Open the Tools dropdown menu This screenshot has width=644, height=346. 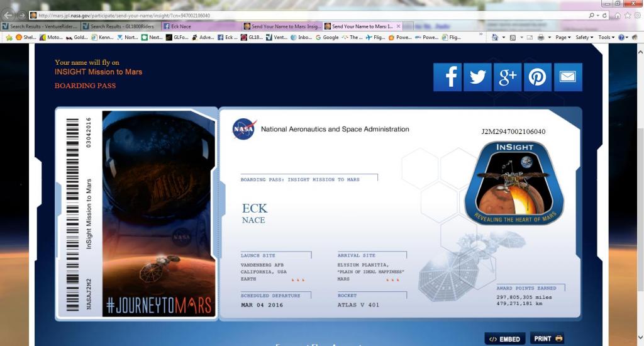(606, 37)
